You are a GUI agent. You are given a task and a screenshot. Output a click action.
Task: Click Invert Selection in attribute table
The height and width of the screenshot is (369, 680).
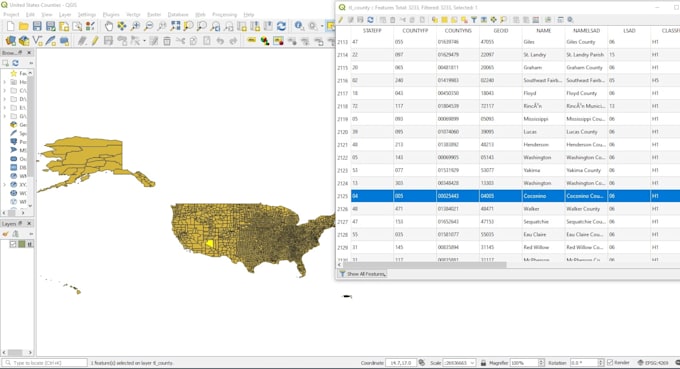point(454,20)
